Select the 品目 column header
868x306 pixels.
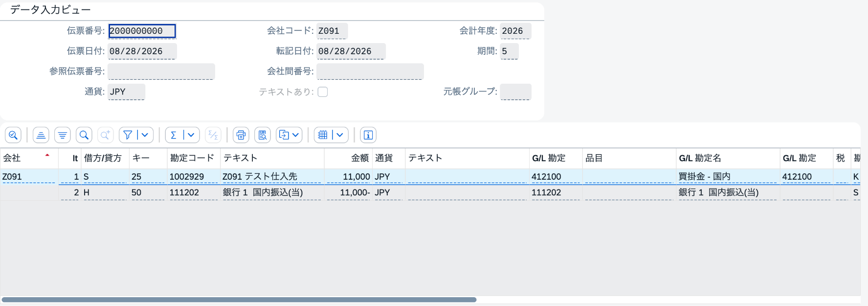[x=629, y=158]
